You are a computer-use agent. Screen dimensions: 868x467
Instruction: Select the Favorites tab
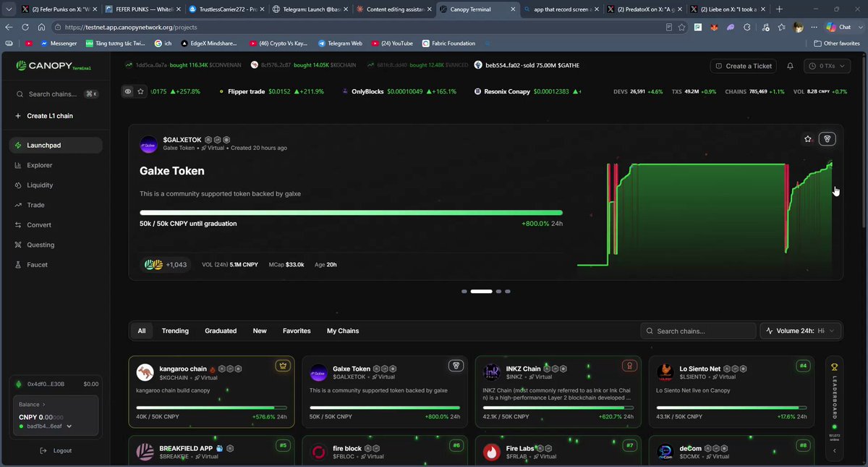pos(297,331)
